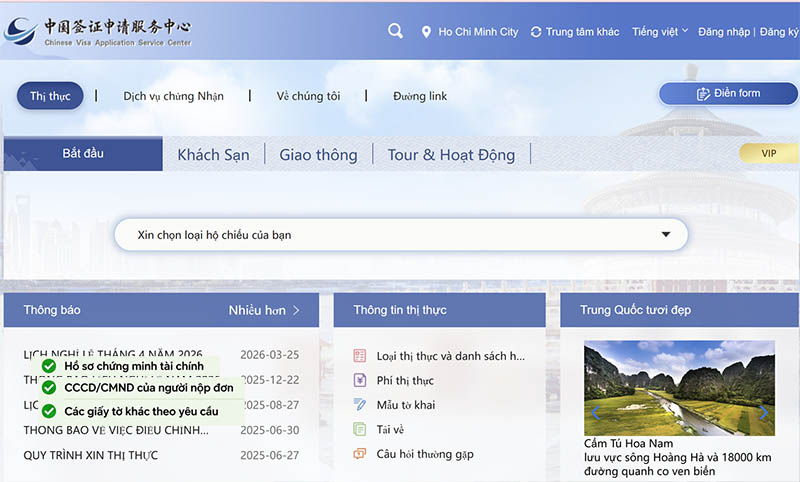This screenshot has height=482, width=800.
Task: Click green check beside Các giấy tờ khác
Action: [49, 411]
